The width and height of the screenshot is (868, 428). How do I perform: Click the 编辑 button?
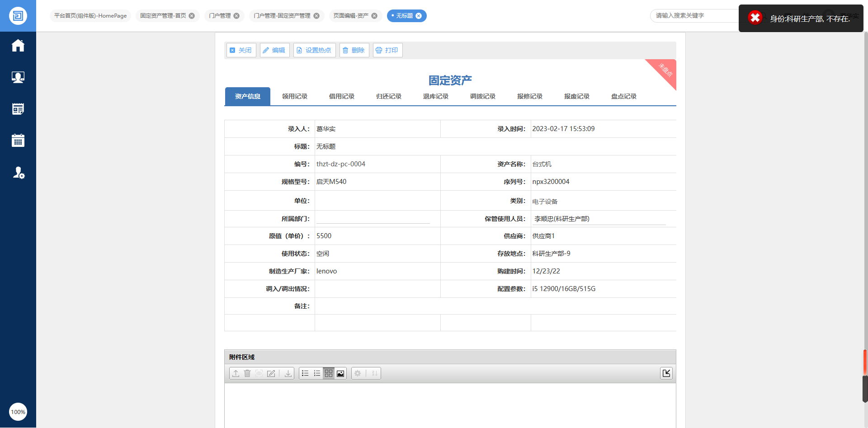pos(274,50)
